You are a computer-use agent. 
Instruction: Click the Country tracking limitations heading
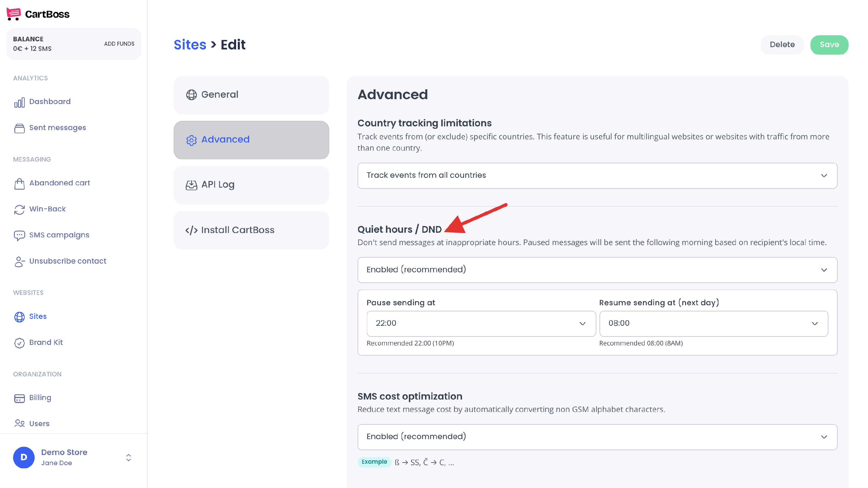pyautogui.click(x=424, y=123)
